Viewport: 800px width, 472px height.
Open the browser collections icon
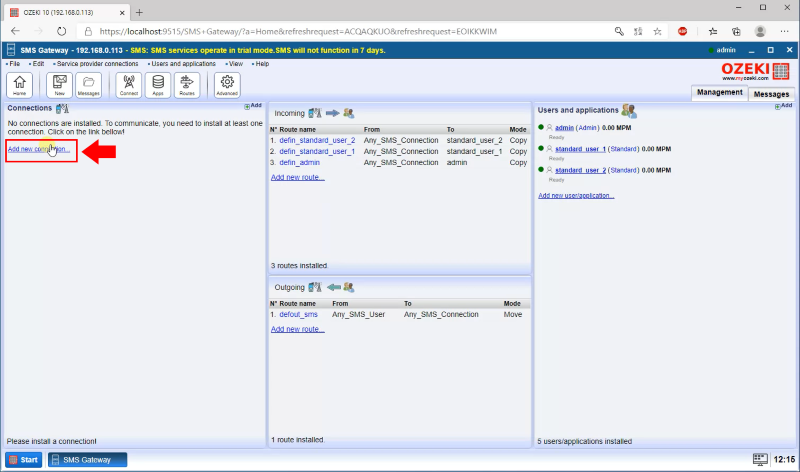pyautogui.click(x=736, y=32)
